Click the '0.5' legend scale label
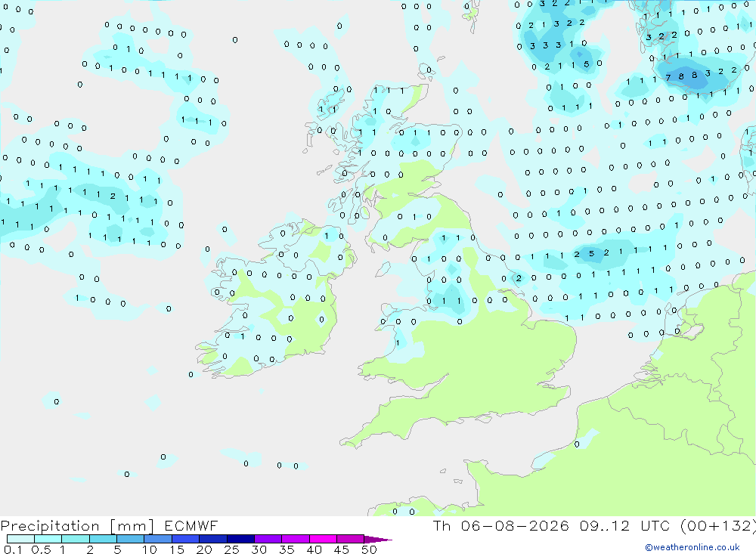The width and height of the screenshot is (756, 554). pos(41,549)
